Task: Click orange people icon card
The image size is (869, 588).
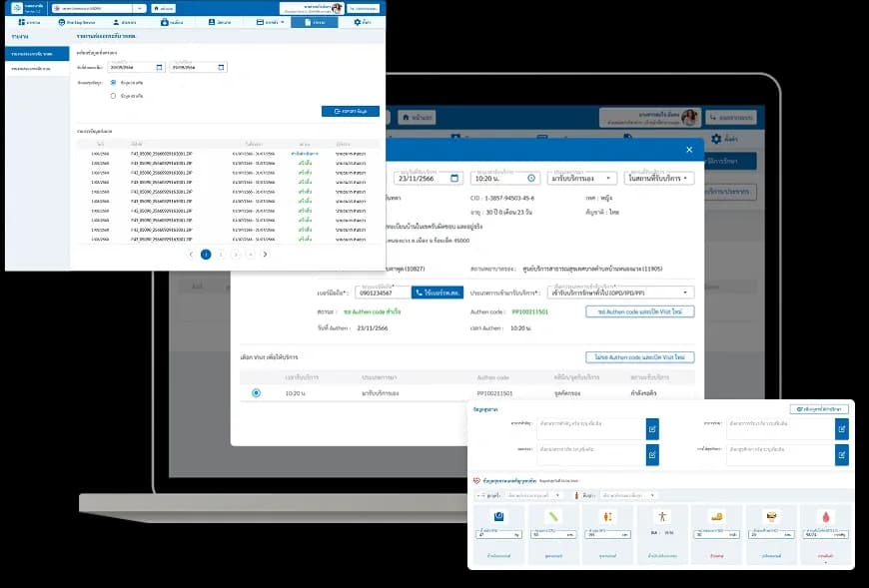Action: 607,516
